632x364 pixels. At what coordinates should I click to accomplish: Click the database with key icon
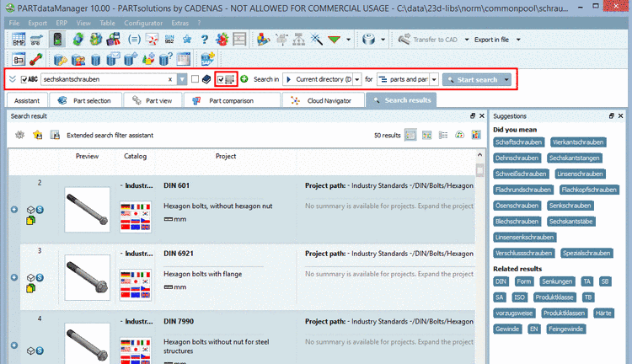click(x=60, y=59)
